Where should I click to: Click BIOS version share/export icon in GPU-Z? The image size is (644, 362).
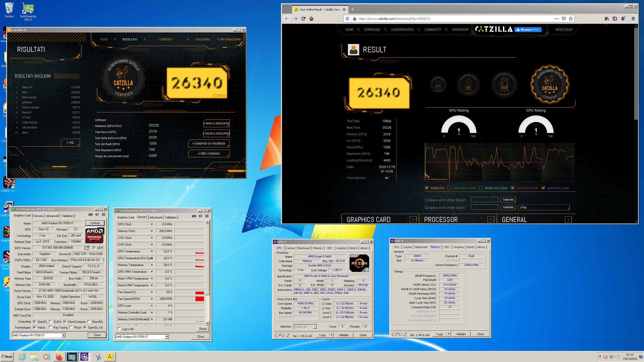click(x=87, y=247)
